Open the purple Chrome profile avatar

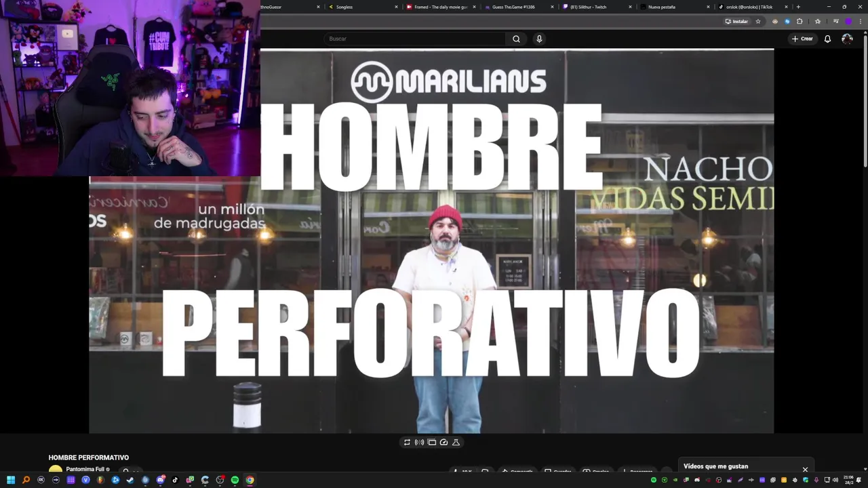coord(848,21)
